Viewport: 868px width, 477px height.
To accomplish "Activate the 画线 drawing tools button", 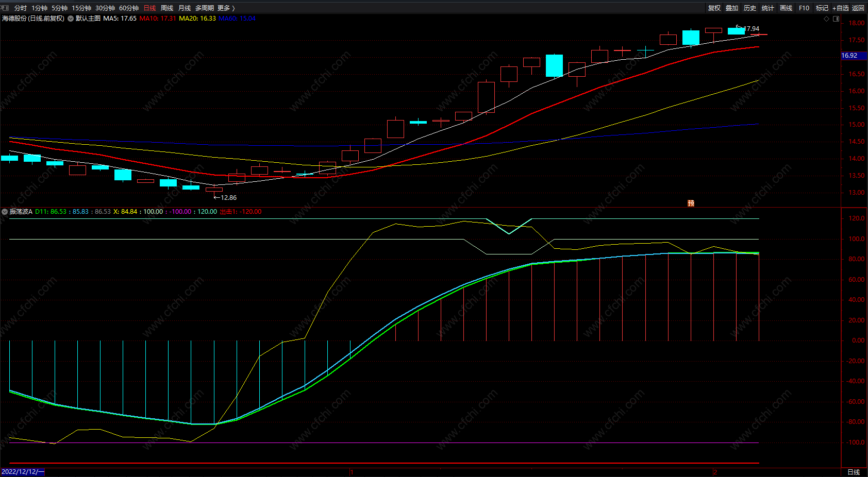I will point(786,8).
